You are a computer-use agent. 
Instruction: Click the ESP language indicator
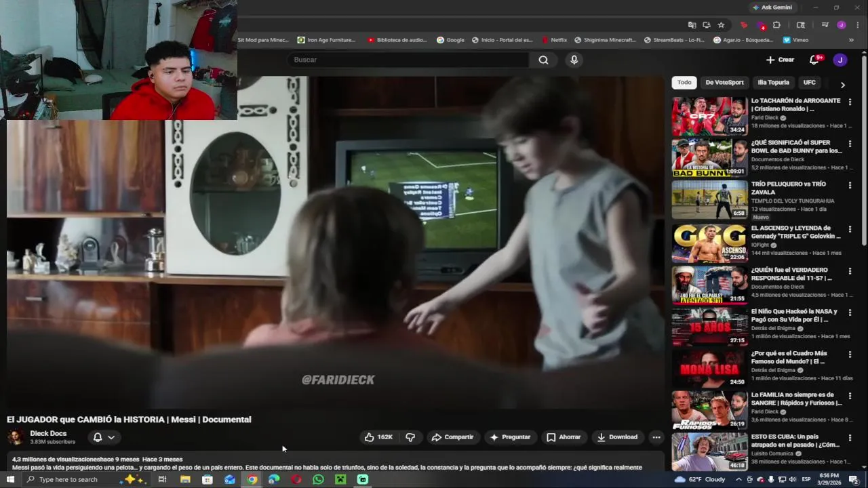pos(807,479)
